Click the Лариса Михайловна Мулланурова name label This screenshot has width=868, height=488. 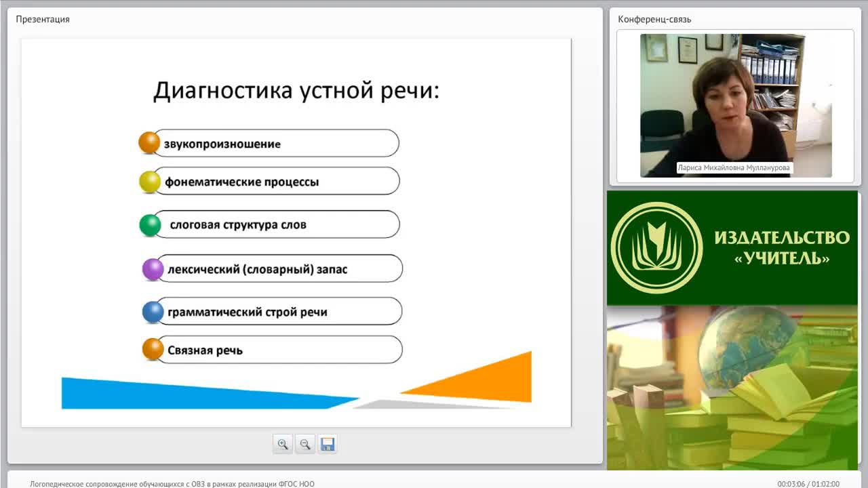click(x=734, y=167)
